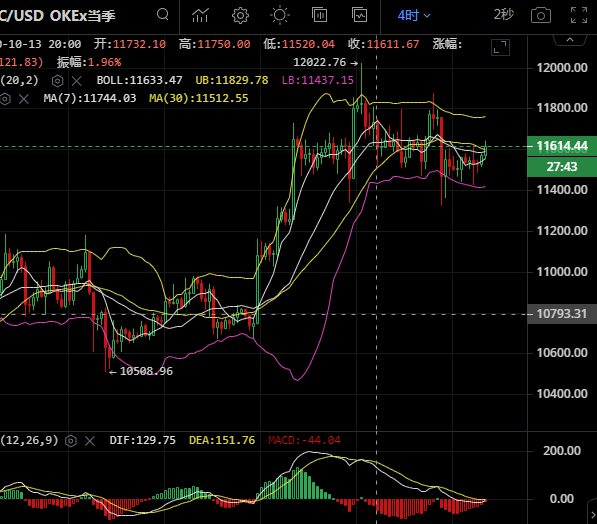Click the 10793.31 crosshair price label
597x524 pixels.
(x=562, y=314)
